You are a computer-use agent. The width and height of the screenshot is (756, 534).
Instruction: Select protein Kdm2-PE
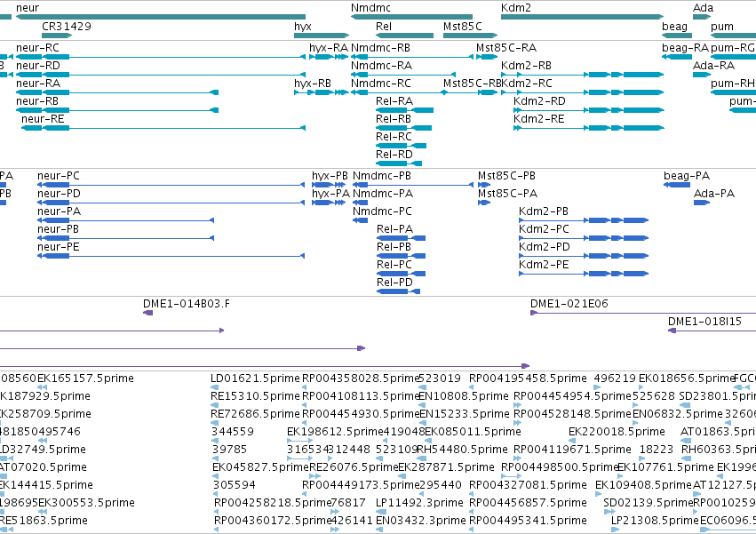point(584,274)
